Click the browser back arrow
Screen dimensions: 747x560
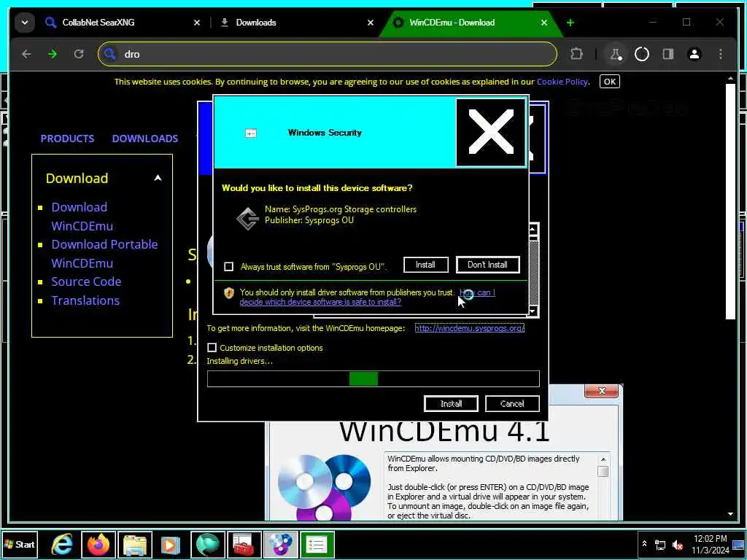coord(26,54)
